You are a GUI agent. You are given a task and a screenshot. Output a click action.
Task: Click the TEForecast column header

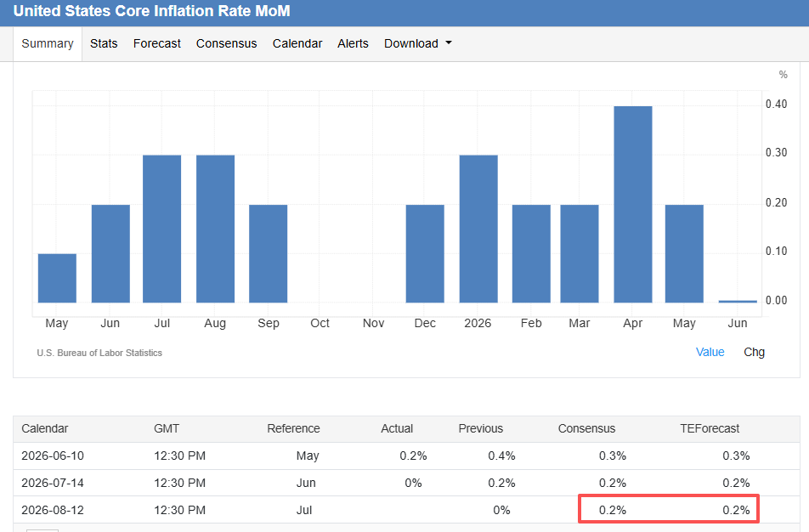pos(710,429)
